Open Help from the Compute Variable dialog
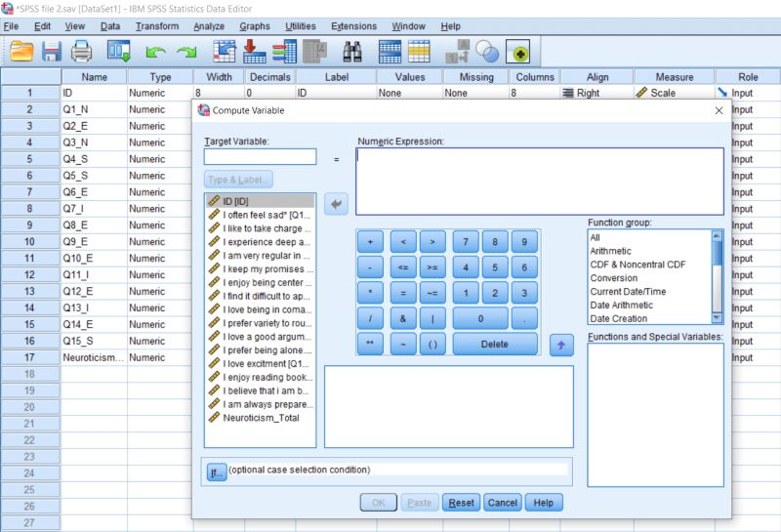This screenshot has width=781, height=532. [x=544, y=503]
